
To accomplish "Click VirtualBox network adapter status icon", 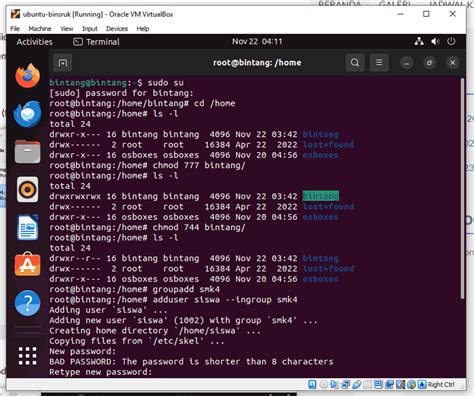I will (x=345, y=384).
